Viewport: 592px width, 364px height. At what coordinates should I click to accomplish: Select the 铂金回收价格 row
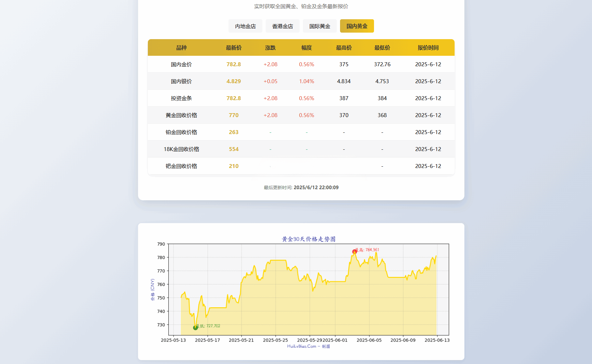[181, 132]
